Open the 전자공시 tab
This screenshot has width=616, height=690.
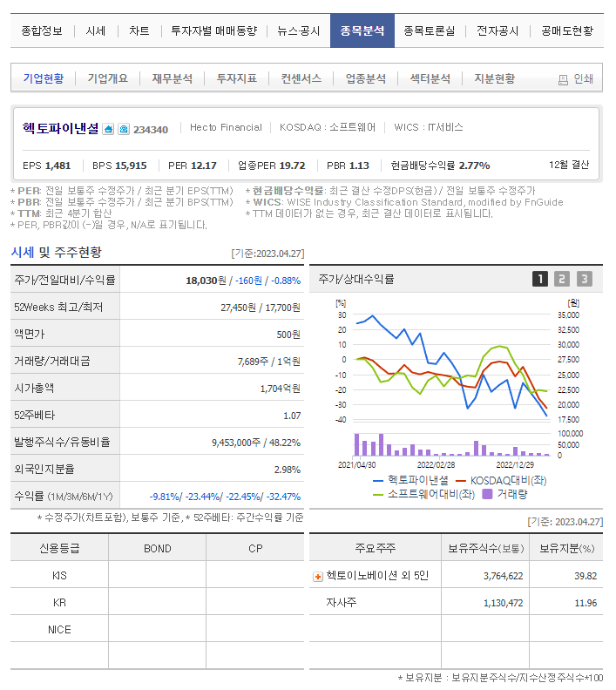tap(498, 30)
